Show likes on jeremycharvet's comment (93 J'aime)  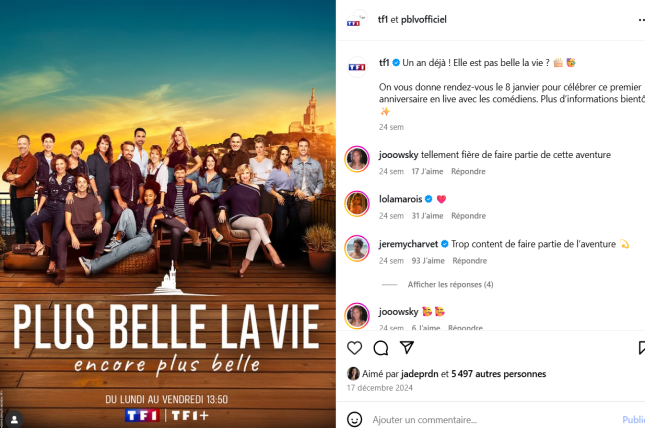[428, 261]
